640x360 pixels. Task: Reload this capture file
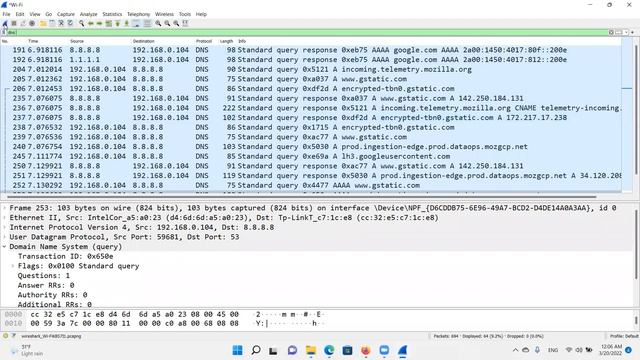click(x=70, y=24)
